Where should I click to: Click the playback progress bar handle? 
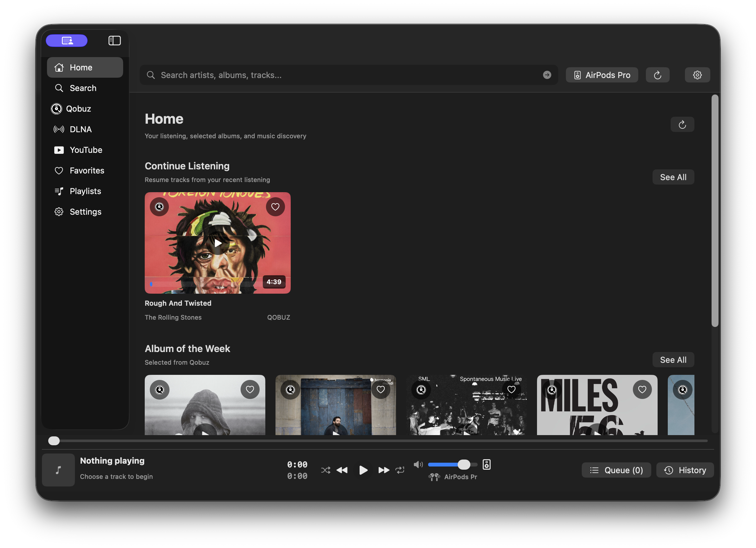pyautogui.click(x=54, y=441)
